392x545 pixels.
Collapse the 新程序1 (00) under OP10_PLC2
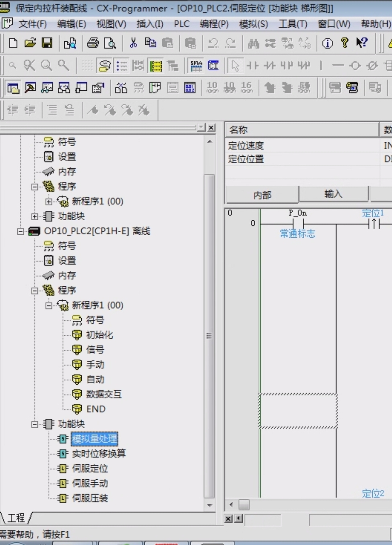point(49,306)
